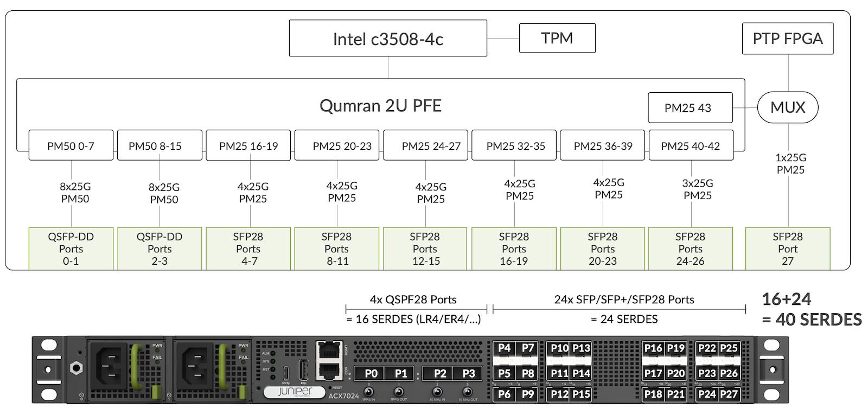
Task: Click the QSFP-DD Ports 0-1 block
Action: (71, 249)
